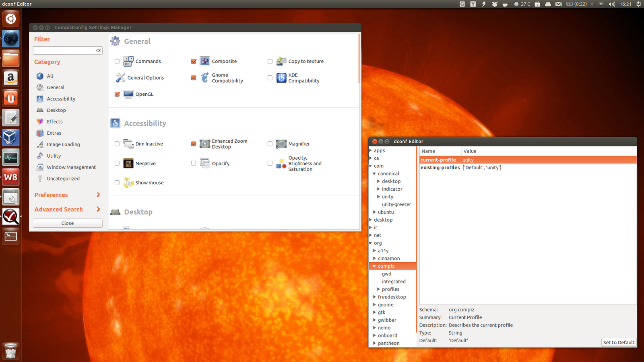Open the Commands plugin icon
This screenshot has width=644, height=362.
pyautogui.click(x=128, y=61)
